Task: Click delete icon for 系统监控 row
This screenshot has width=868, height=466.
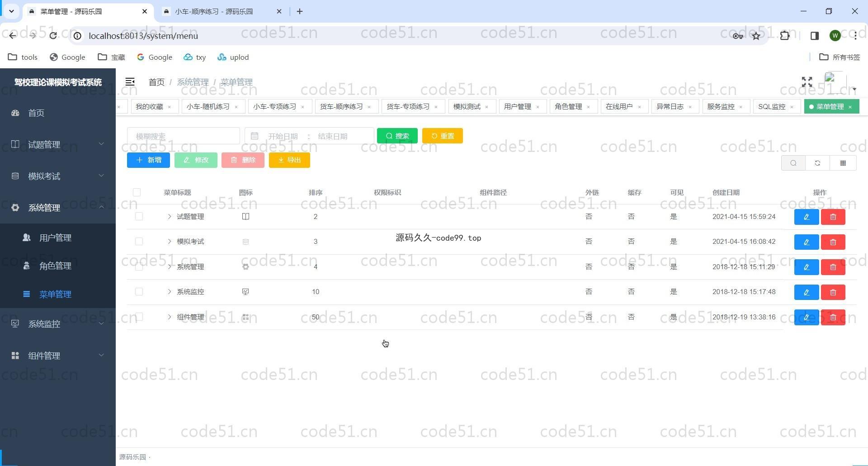Action: [833, 292]
